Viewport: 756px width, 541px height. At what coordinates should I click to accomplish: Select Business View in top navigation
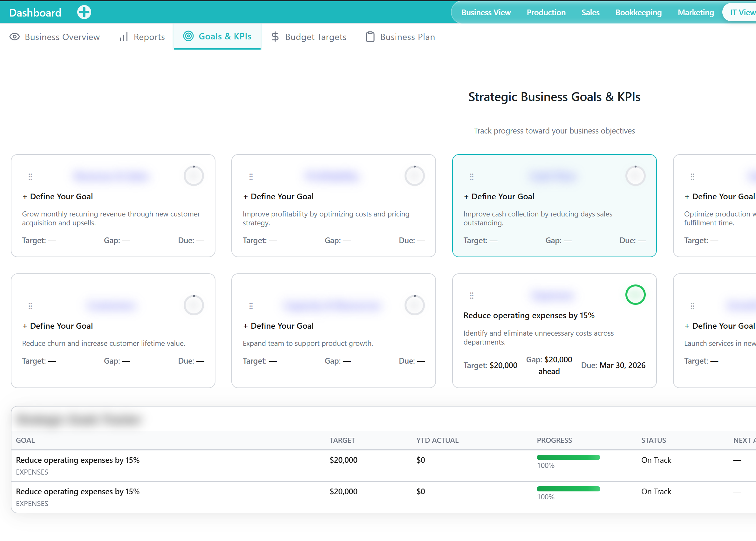(x=486, y=13)
